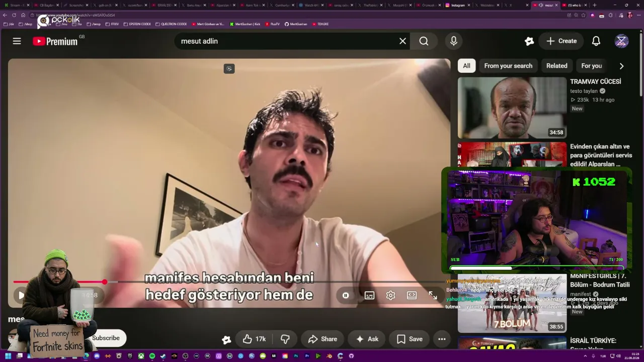Open a new browser tab
The image size is (644, 362).
594,5
